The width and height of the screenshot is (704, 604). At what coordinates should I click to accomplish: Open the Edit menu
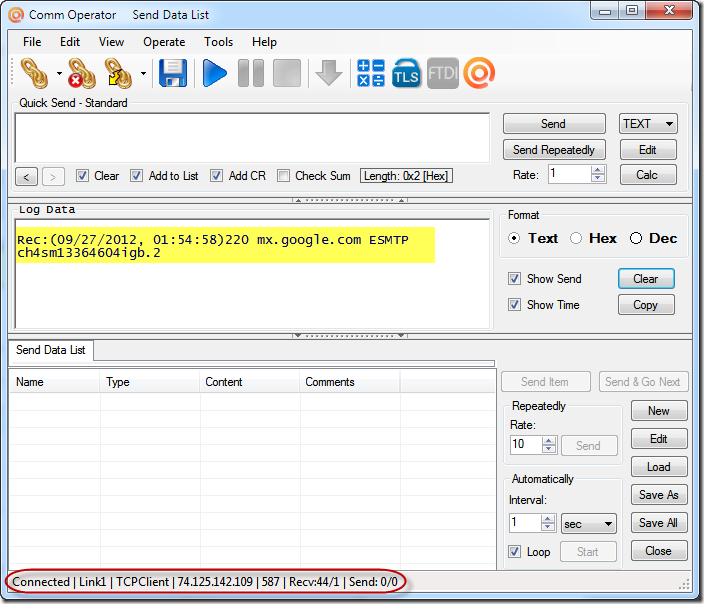click(70, 42)
